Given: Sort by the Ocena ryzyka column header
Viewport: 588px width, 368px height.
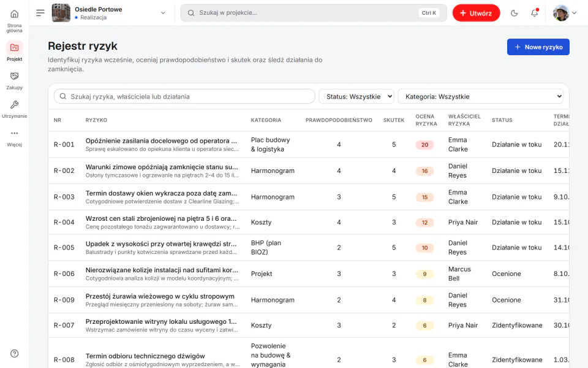Looking at the screenshot, I should pos(426,120).
